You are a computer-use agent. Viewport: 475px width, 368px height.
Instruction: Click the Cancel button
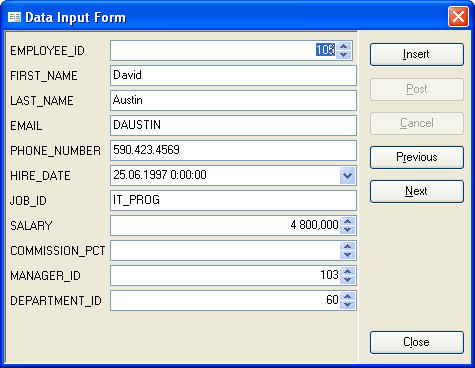(417, 123)
